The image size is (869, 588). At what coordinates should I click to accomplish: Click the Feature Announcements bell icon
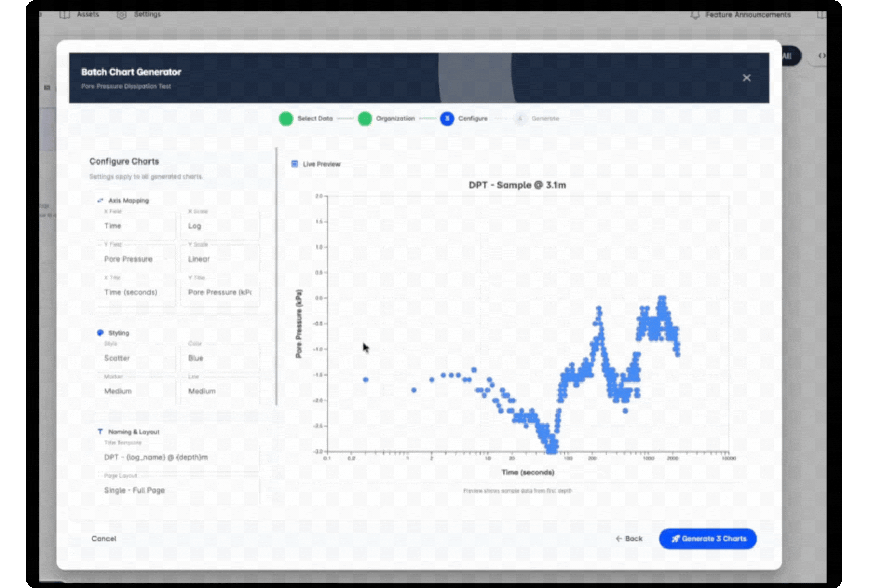694,15
